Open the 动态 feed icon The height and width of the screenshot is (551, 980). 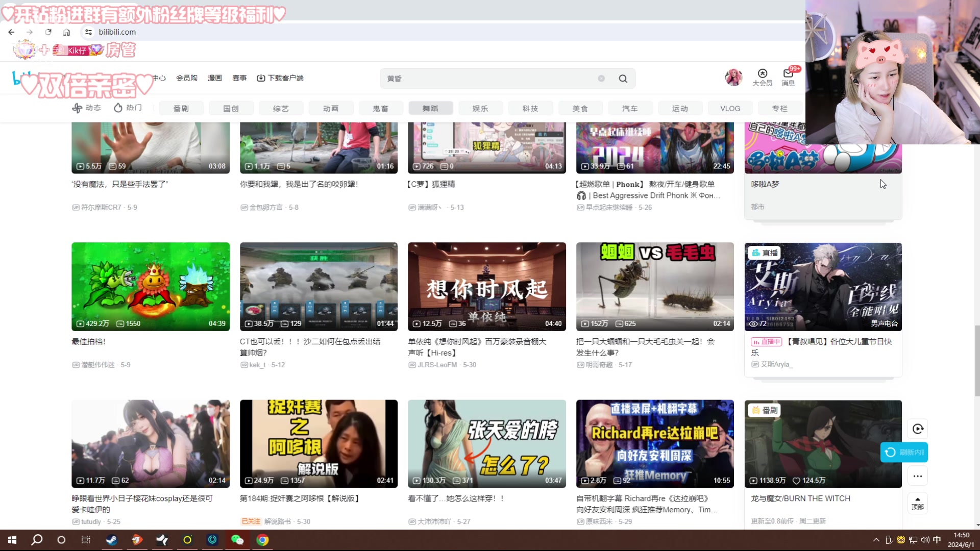(86, 108)
